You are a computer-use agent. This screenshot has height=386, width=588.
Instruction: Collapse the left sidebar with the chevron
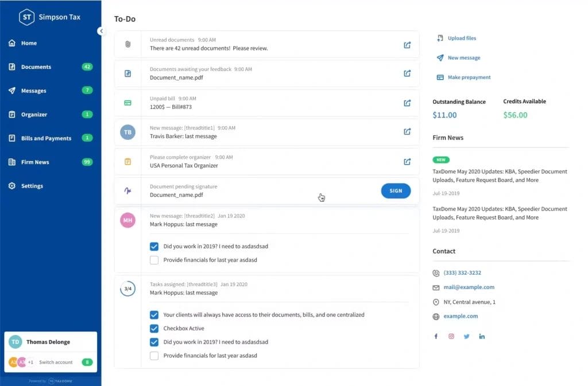click(101, 31)
